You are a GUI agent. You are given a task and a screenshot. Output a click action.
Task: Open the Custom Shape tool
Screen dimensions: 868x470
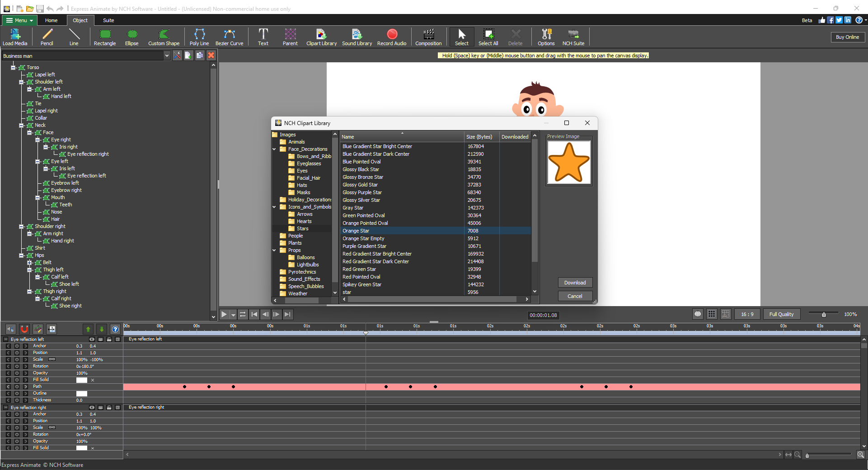(164, 37)
